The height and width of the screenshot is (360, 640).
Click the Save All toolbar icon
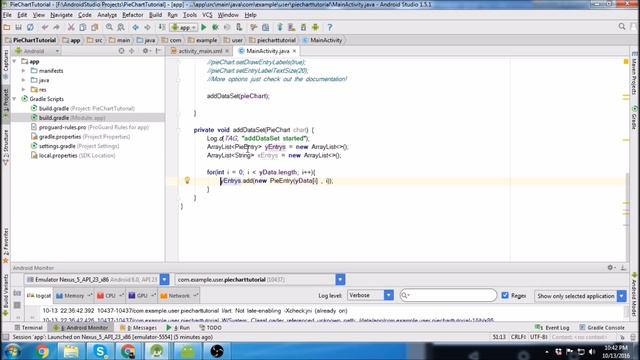point(18,27)
